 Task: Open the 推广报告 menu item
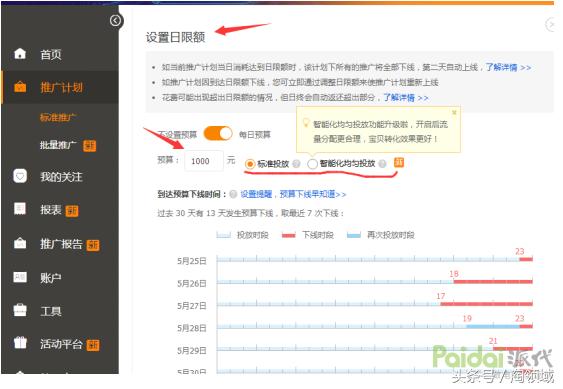[60, 244]
